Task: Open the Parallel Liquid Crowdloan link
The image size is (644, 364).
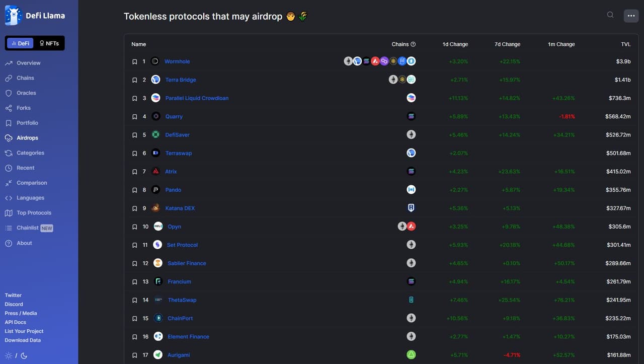Action: tap(197, 98)
